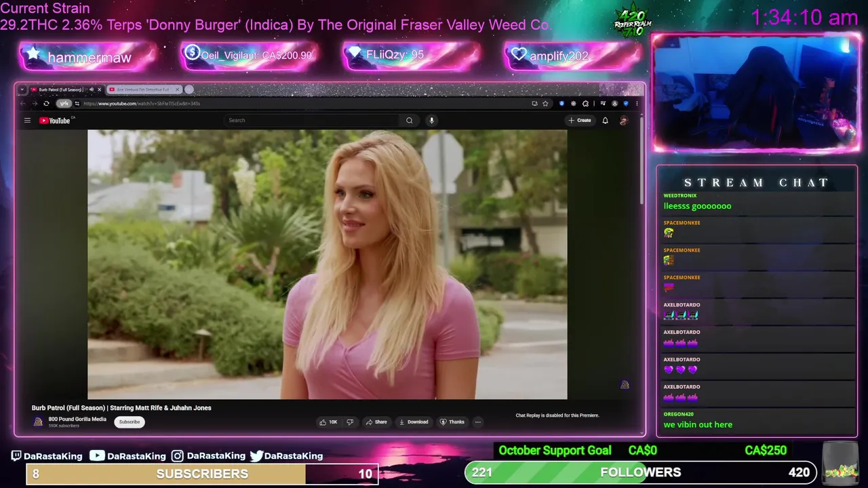Click the Followers goal progress bar
The width and height of the screenshot is (868, 488).
point(641,472)
